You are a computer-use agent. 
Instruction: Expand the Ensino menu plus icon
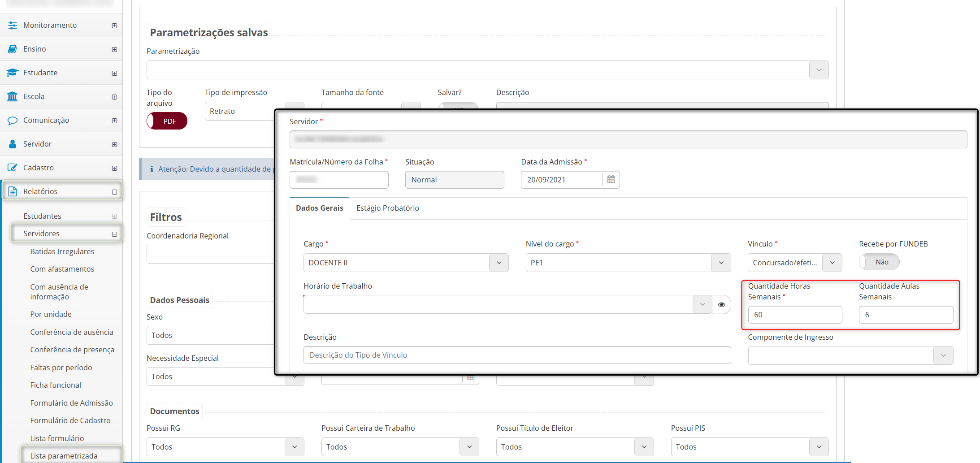coord(114,49)
